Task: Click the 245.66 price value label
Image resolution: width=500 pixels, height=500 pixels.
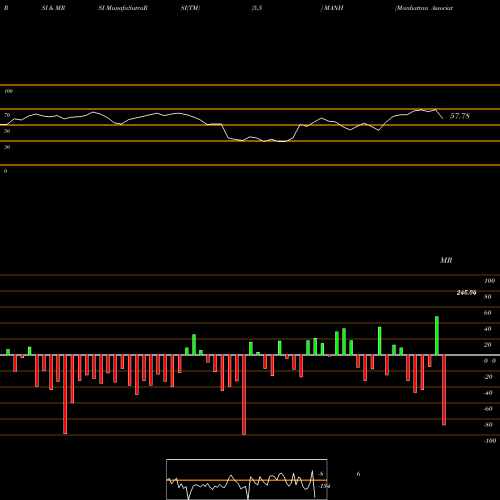Action: [466, 293]
